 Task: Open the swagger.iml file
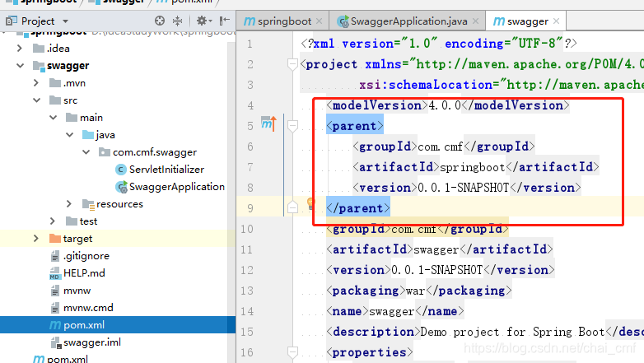click(85, 342)
